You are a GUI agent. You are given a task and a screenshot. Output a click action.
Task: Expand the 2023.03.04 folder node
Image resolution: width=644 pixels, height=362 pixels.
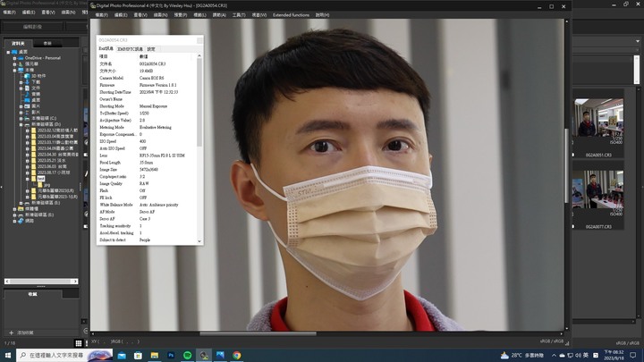coord(28,136)
